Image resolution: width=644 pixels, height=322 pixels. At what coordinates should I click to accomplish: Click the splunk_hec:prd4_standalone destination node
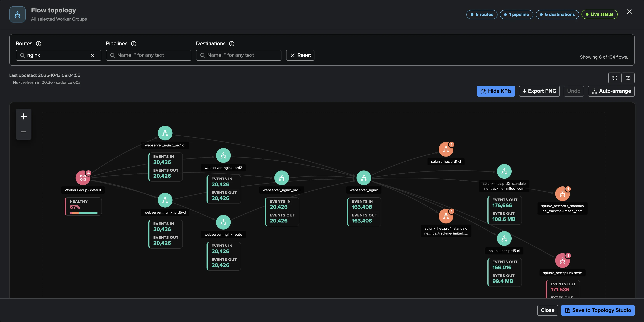446,216
